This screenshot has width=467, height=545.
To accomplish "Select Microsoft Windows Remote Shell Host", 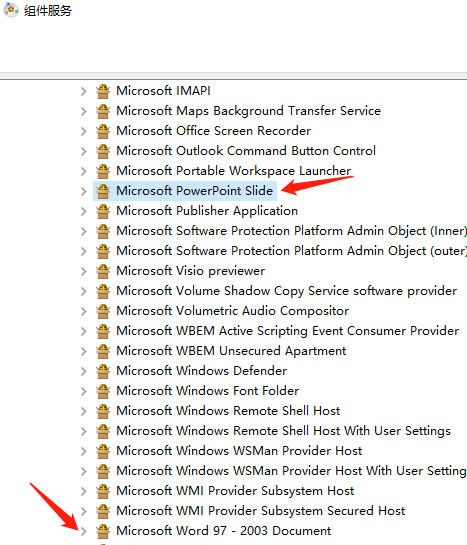I will 228,411.
